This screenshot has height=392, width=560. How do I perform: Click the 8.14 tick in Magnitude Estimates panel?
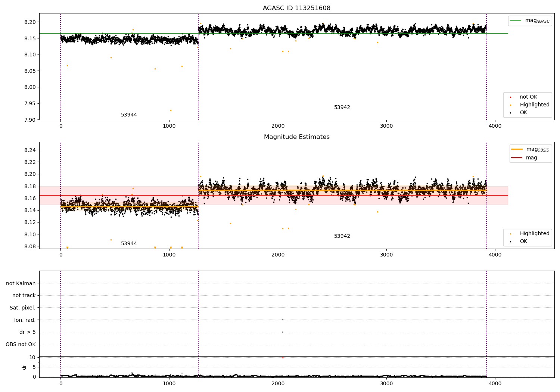pos(31,211)
